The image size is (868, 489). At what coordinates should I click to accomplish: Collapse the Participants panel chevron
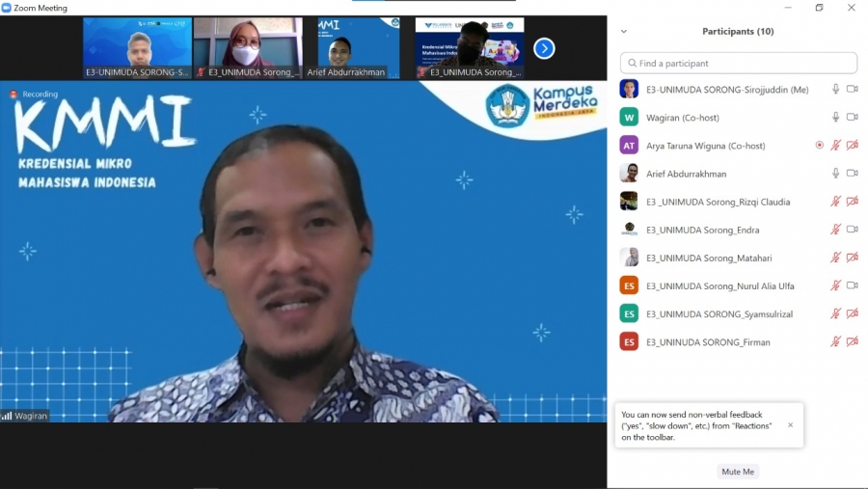coord(624,32)
